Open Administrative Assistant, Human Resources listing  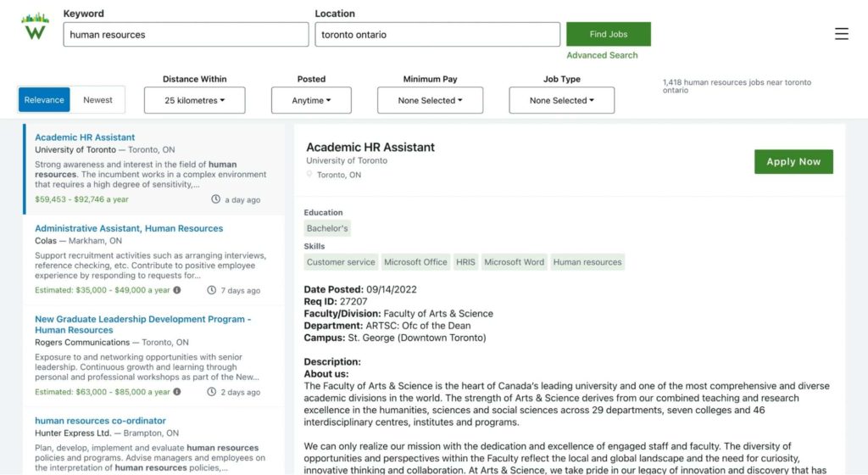(129, 228)
